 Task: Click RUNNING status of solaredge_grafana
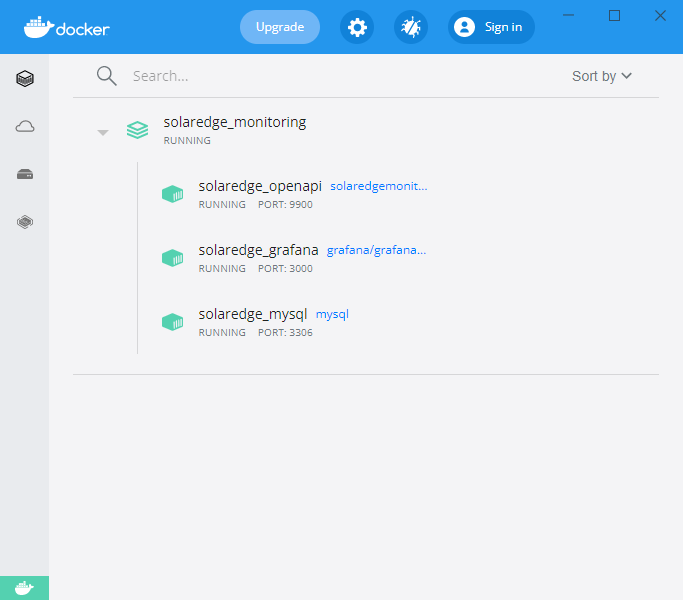(x=222, y=269)
